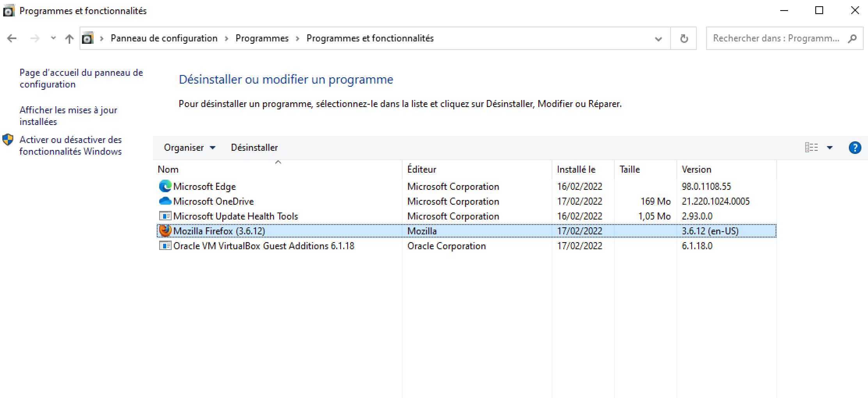This screenshot has height=398, width=868.
Task: Refresh the programs list
Action: coord(683,38)
